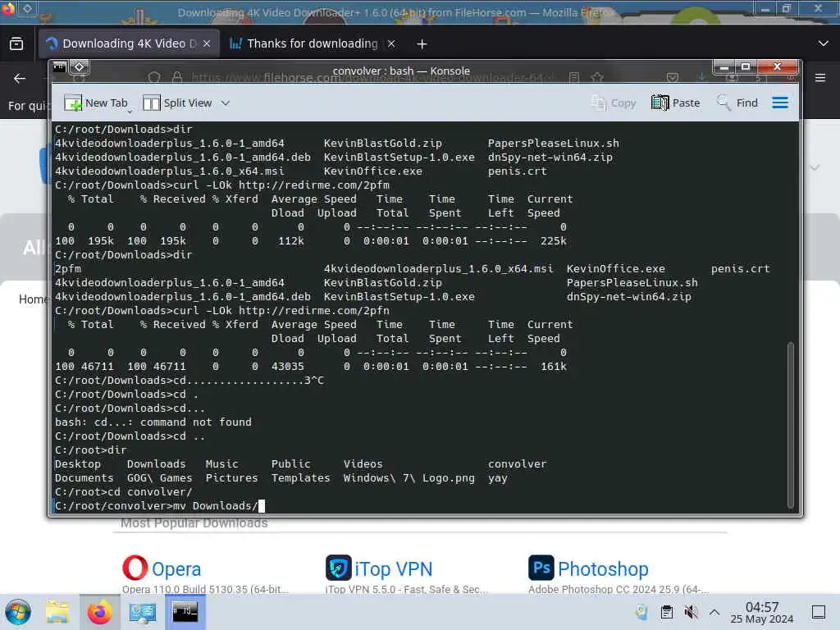The height and width of the screenshot is (630, 840).
Task: Unmute audio via the volume tray icon
Action: (x=691, y=612)
